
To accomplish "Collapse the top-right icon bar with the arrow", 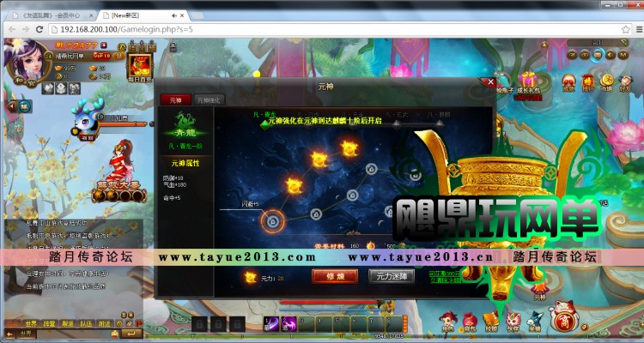I will [x=544, y=45].
